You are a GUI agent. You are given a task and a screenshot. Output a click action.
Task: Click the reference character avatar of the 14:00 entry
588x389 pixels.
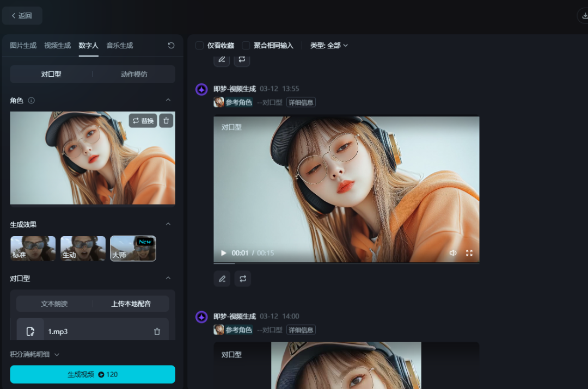219,330
